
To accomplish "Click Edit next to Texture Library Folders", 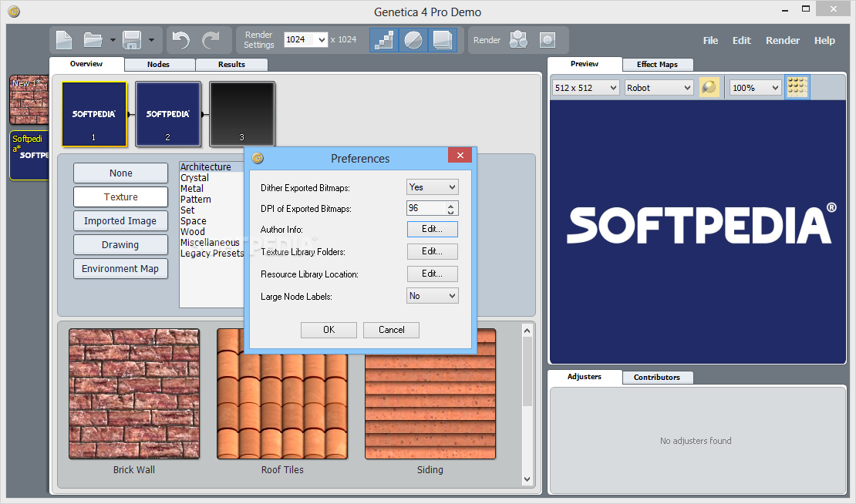I will 433,251.
